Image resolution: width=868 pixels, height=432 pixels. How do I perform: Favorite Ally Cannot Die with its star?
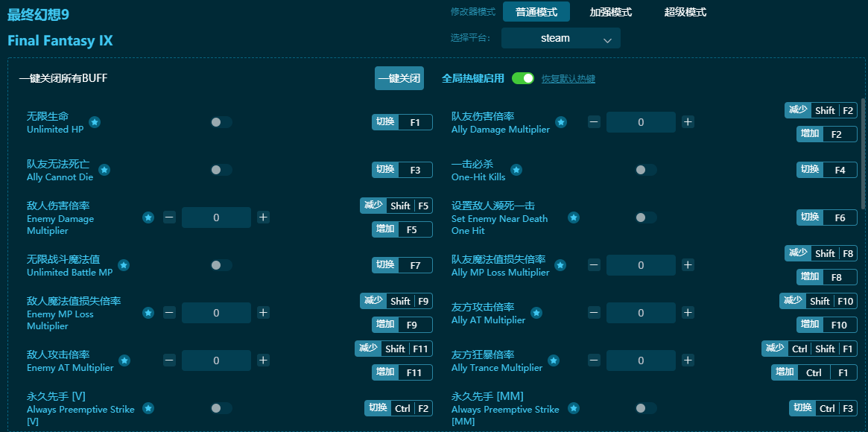coord(104,170)
